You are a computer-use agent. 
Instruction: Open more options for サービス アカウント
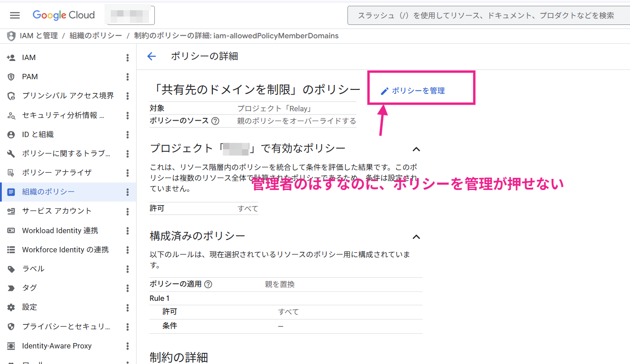point(128,211)
